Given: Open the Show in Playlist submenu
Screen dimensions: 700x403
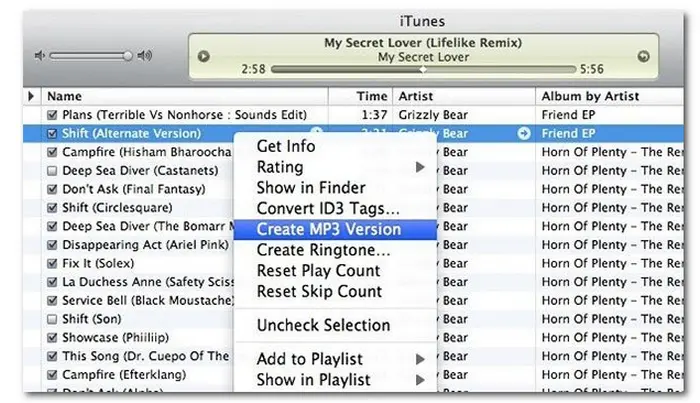Looking at the screenshot, I should click(x=335, y=380).
